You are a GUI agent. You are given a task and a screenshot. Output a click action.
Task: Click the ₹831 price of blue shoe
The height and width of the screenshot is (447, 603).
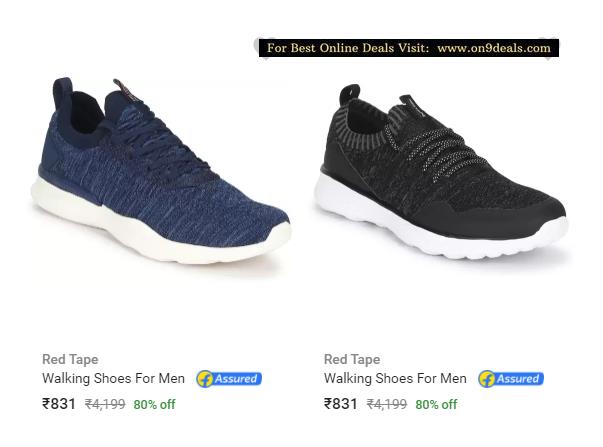[x=59, y=404]
